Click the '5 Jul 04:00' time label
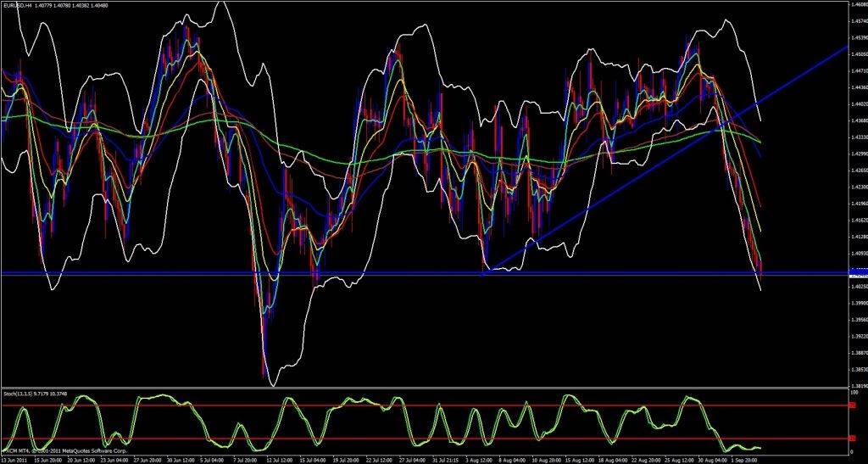The height and width of the screenshot is (464, 868). (211, 460)
